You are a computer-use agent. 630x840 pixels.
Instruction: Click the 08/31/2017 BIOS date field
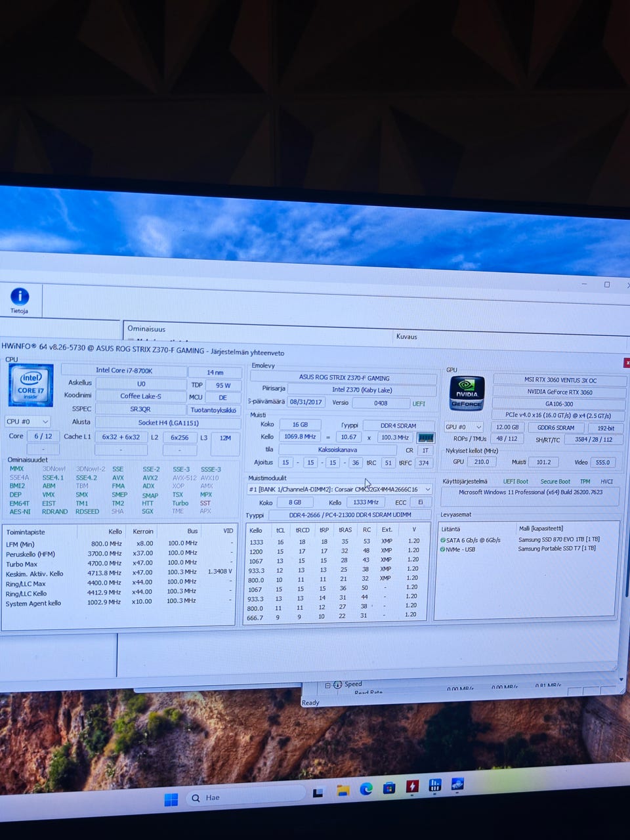click(x=306, y=402)
